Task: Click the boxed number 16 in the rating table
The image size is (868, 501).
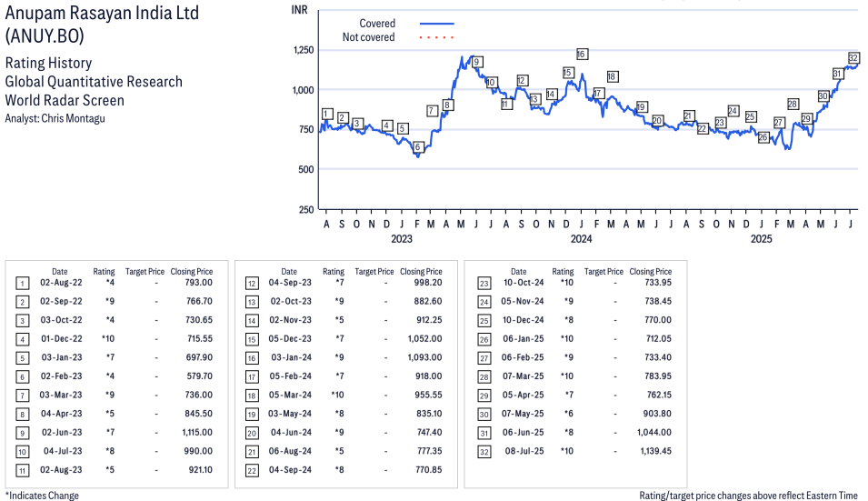Action: [x=252, y=358]
